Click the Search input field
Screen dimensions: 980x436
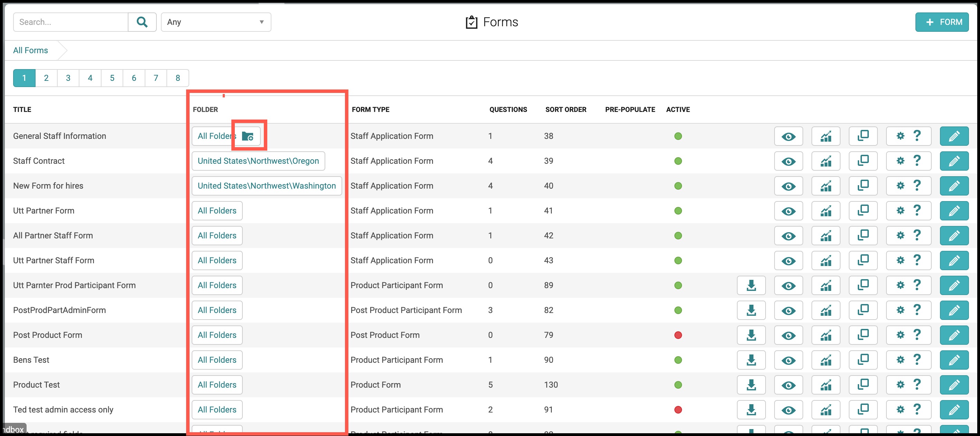(x=71, y=22)
